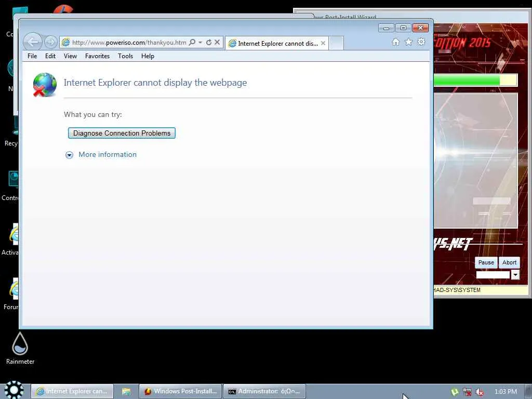Open the File menu
This screenshot has height=399, width=532.
coord(32,56)
